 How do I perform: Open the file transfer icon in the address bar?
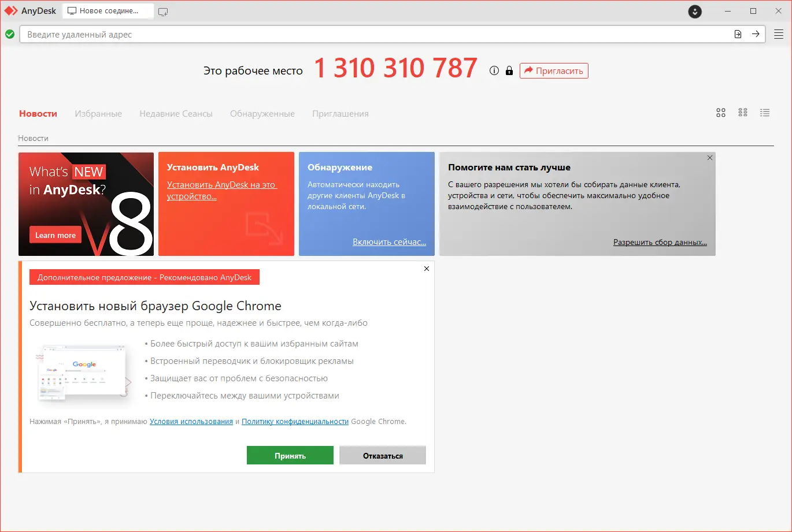[738, 34]
